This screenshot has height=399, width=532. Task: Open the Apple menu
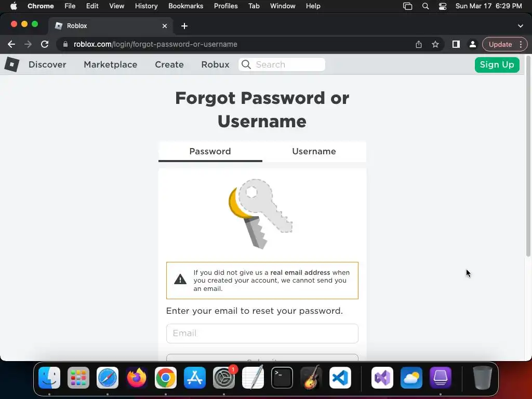14,6
